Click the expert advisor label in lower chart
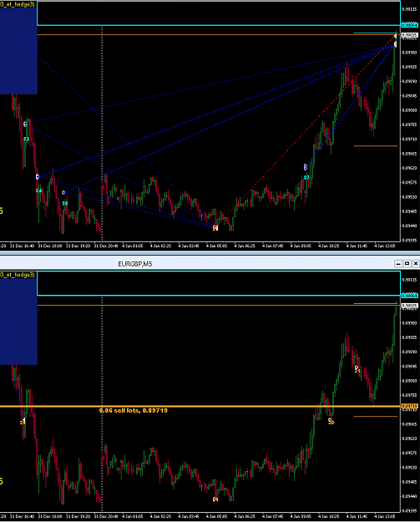Viewport: 420px width, 522px height. (18, 275)
